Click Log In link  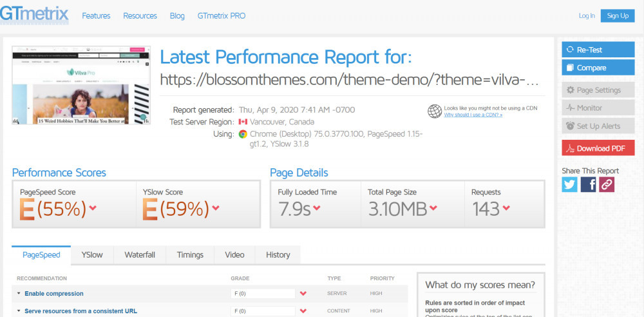tap(587, 16)
